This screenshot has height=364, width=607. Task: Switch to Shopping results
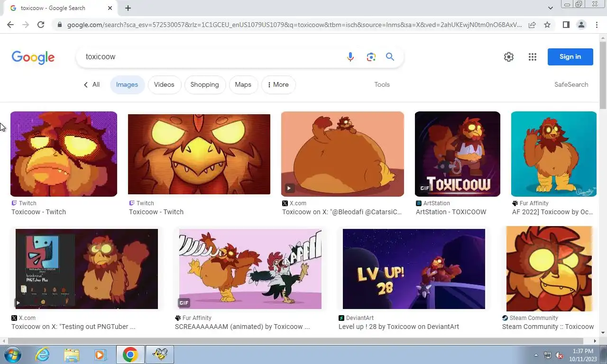[x=204, y=85]
